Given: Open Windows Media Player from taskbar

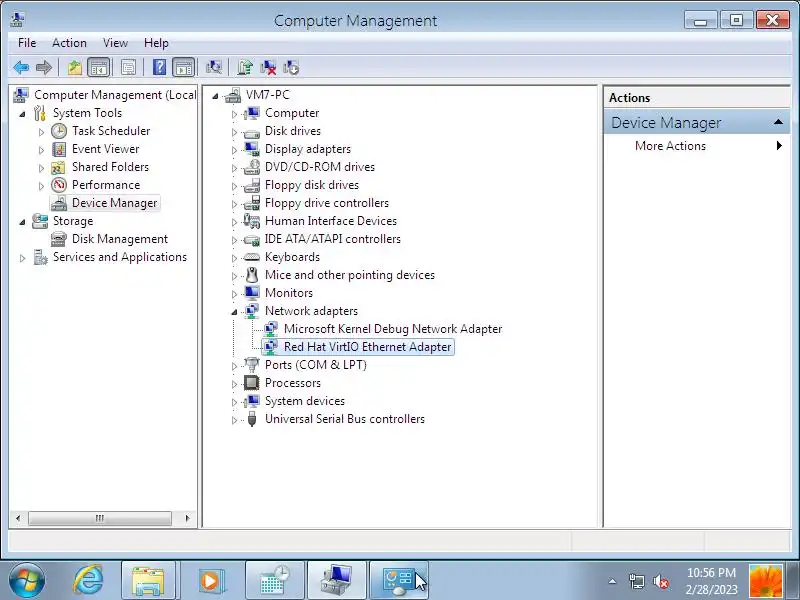Looking at the screenshot, I should (210, 580).
